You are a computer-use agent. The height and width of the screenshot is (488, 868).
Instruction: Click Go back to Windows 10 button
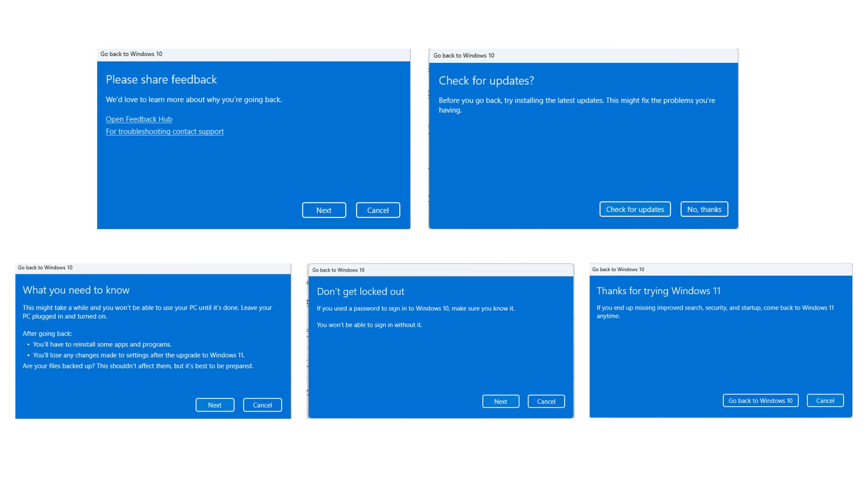click(x=760, y=400)
